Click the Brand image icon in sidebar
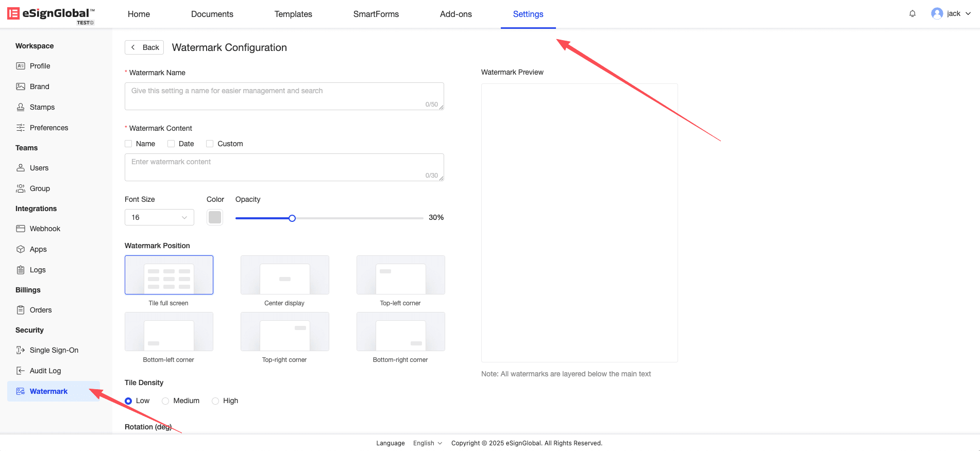The image size is (980, 451). (x=21, y=86)
